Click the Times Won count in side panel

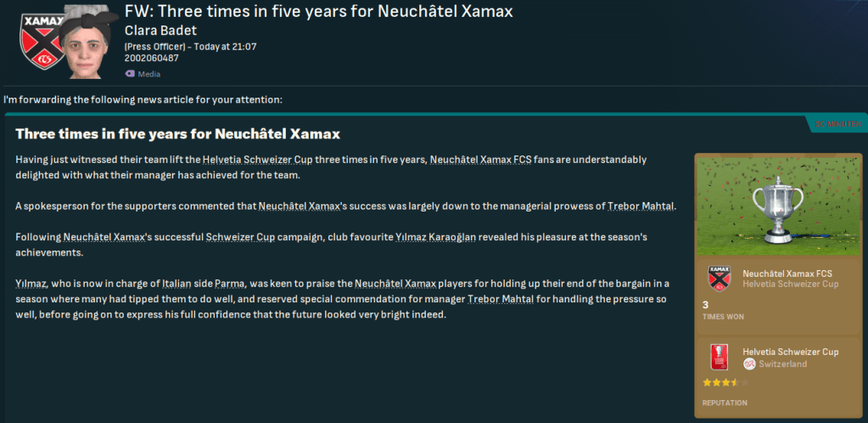pos(706,304)
